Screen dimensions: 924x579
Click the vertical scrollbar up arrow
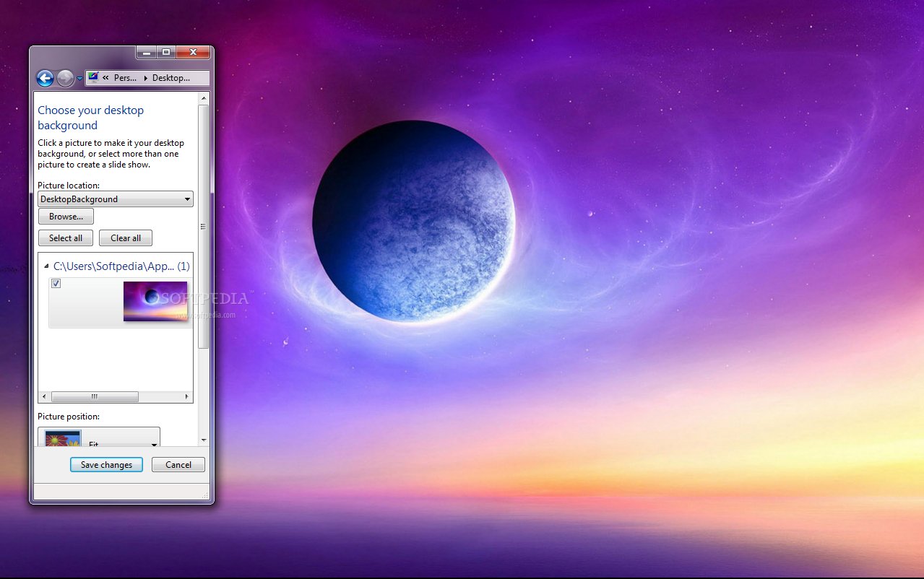tap(204, 98)
